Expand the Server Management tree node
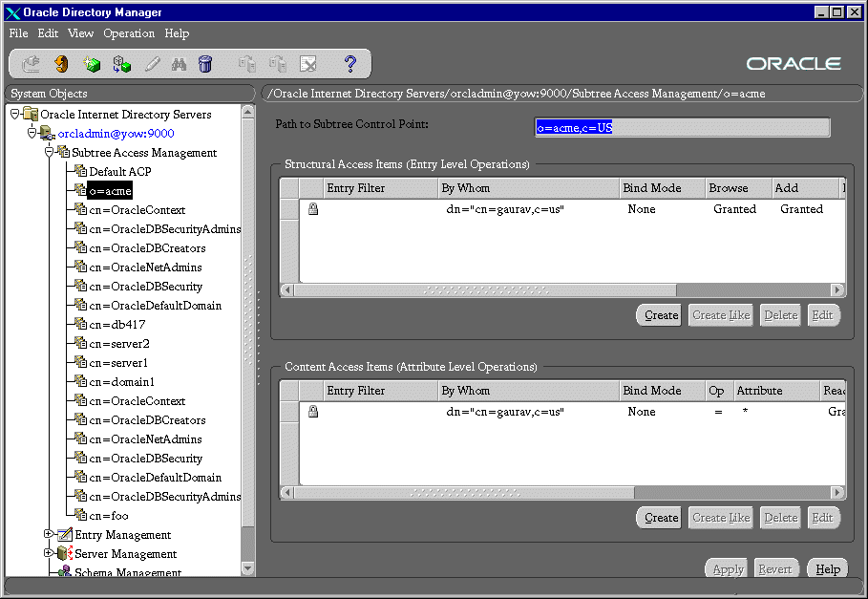 (49, 553)
